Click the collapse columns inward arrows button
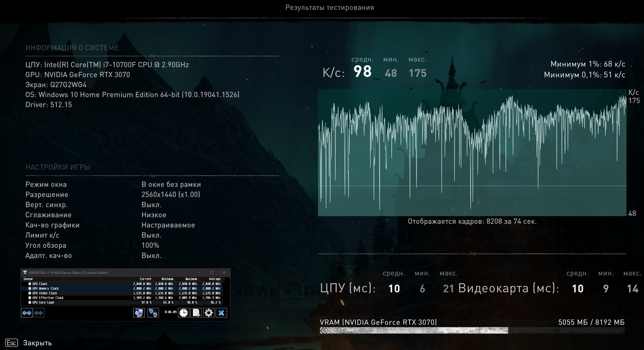This screenshot has width=644, height=350. (39, 313)
